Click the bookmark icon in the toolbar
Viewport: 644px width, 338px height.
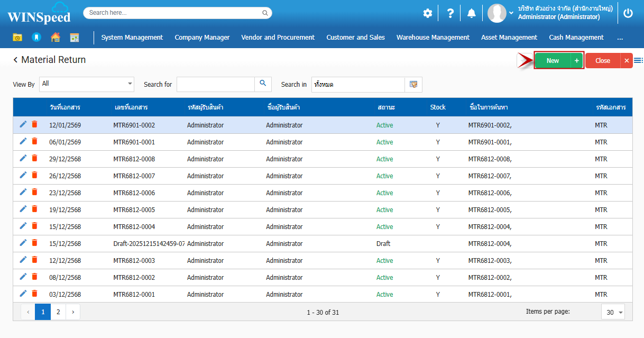[x=36, y=38]
